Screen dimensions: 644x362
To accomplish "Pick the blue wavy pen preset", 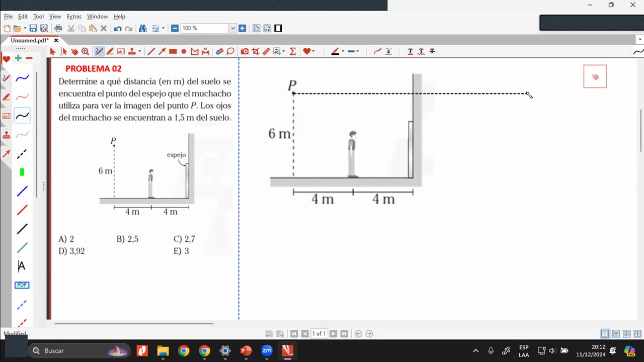I will [x=22, y=78].
